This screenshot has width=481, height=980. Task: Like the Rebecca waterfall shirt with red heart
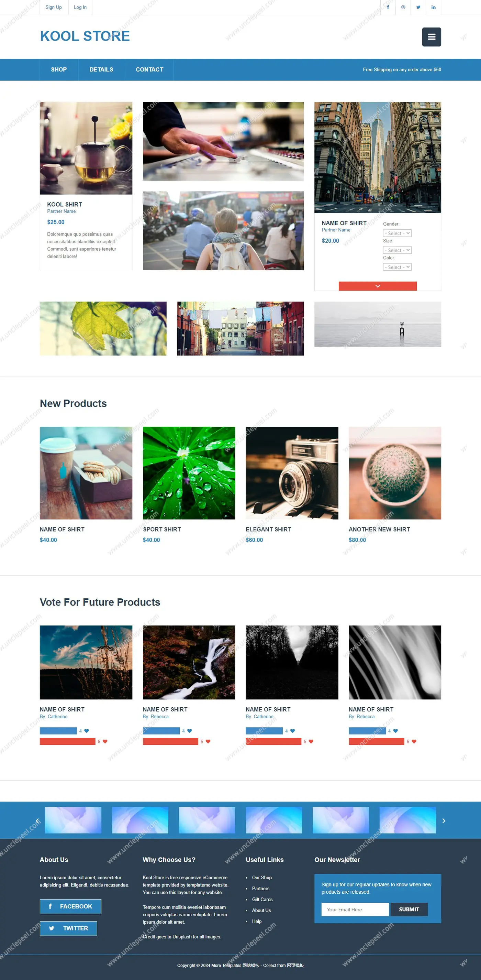208,741
